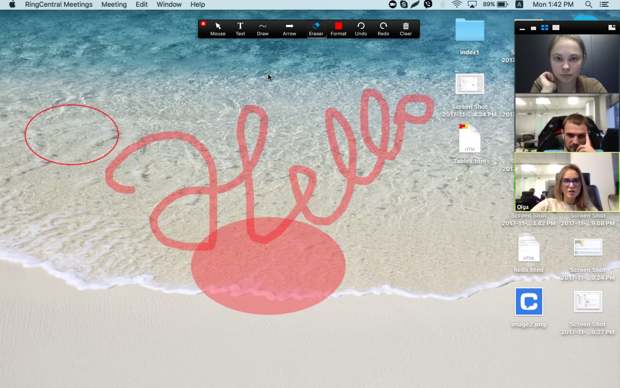Image resolution: width=620 pixels, height=388 pixels.
Task: Select the Arrow annotation tool
Action: (x=289, y=29)
